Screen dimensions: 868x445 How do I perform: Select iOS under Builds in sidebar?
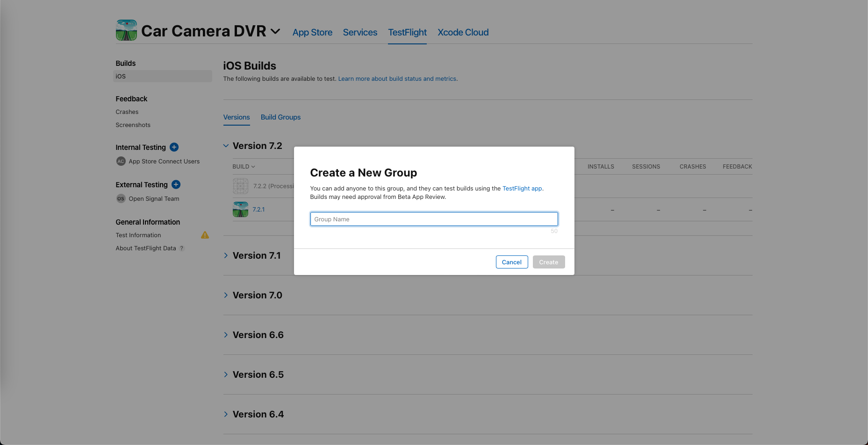point(162,76)
